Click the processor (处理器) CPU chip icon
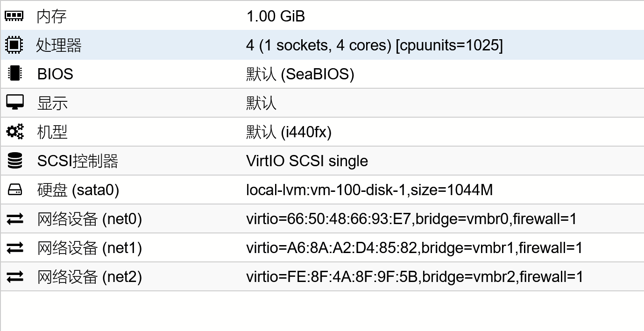Image resolution: width=644 pixels, height=331 pixels. pyautogui.click(x=14, y=45)
